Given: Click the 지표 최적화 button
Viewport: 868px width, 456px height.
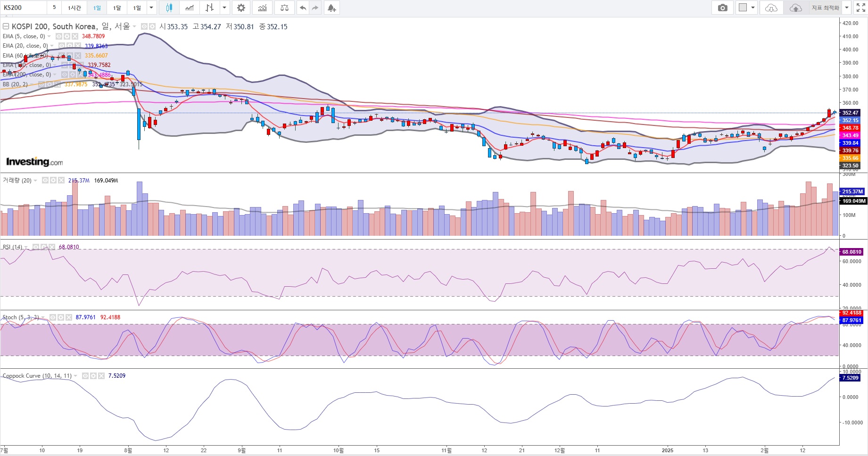Looking at the screenshot, I should tap(825, 8).
